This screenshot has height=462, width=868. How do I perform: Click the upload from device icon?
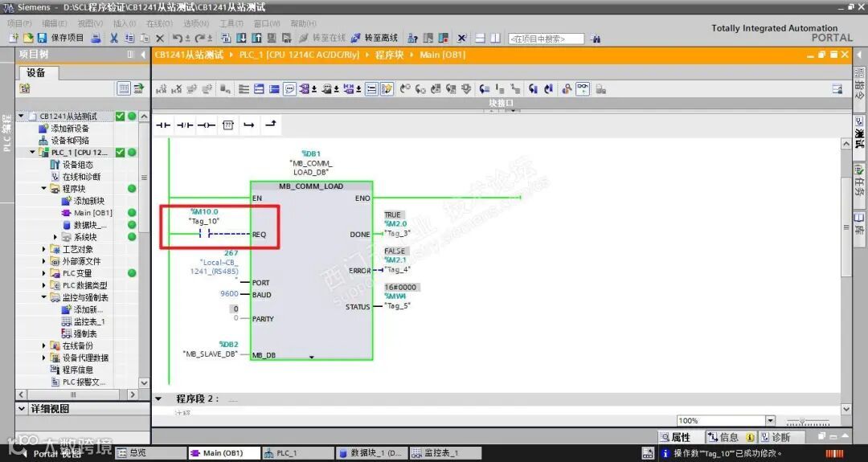[x=256, y=38]
